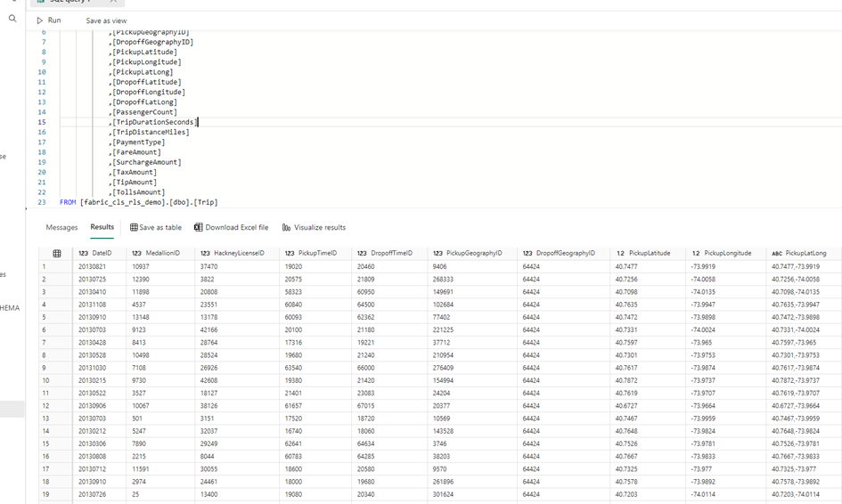Viewport: 842px width, 504px height.
Task: Click the 123 type icon beside DateID
Action: tap(83, 254)
